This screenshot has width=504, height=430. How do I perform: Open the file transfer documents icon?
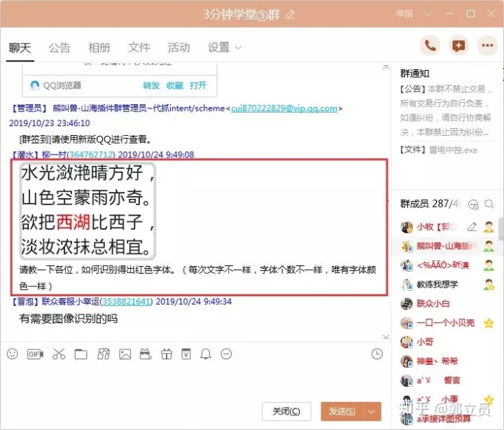(x=104, y=354)
